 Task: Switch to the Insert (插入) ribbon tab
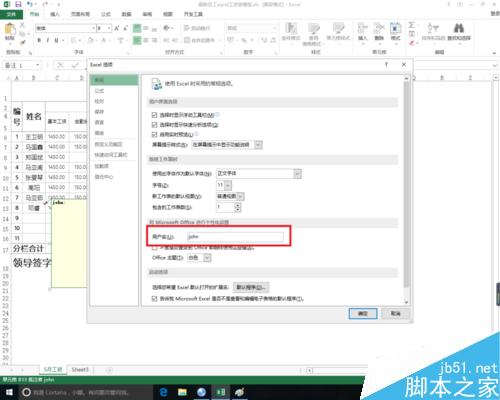coord(55,14)
